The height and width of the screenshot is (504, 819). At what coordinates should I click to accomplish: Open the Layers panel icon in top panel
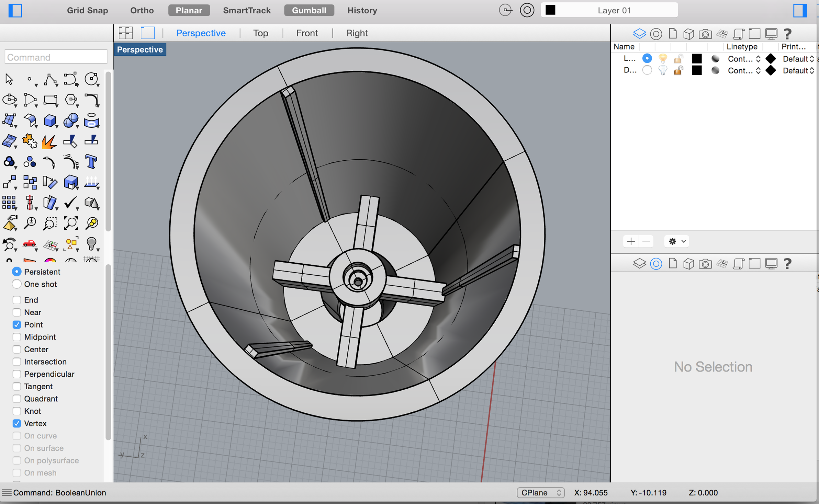click(639, 34)
